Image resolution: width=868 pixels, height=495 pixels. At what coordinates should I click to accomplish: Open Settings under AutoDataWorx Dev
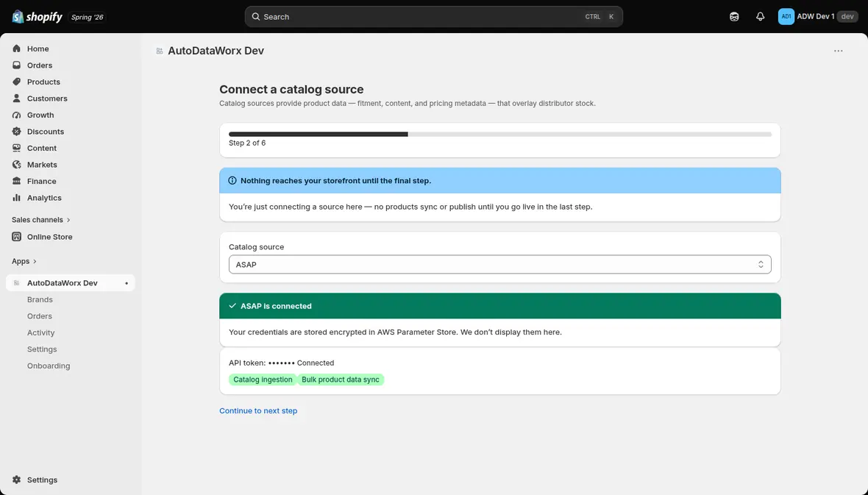click(x=42, y=349)
